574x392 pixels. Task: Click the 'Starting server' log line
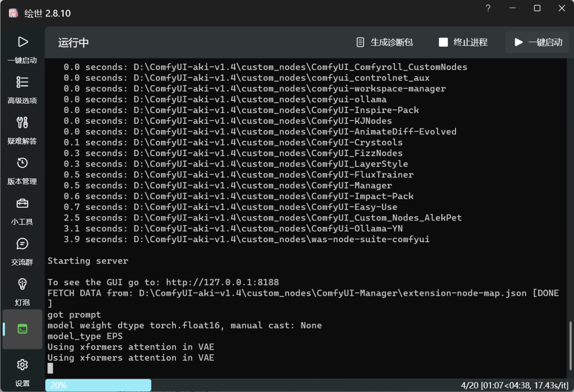88,261
